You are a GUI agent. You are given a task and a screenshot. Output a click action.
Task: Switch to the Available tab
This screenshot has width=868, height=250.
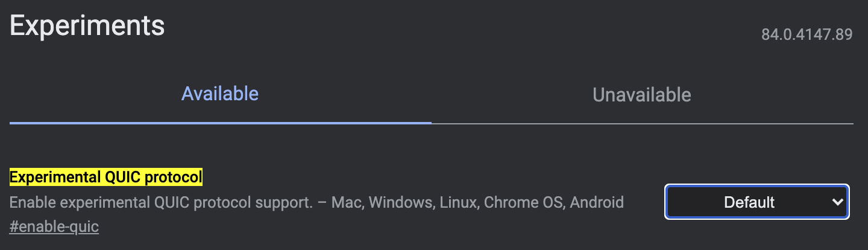(220, 94)
